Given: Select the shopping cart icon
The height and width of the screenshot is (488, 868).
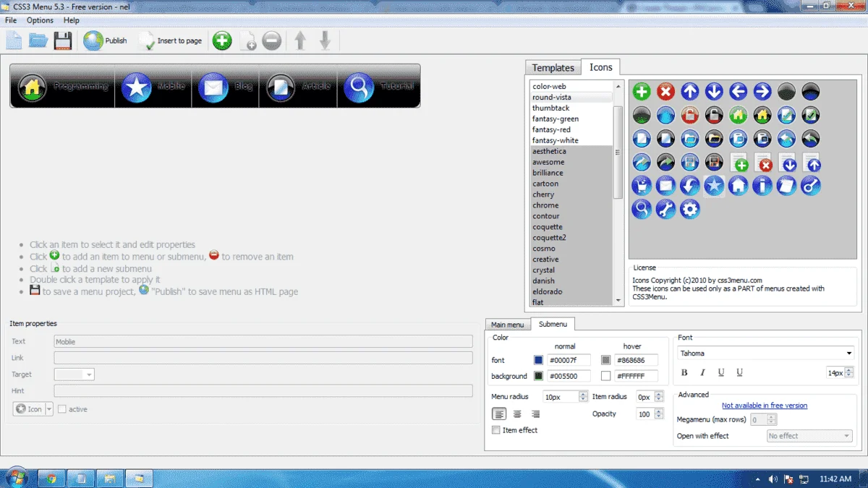Looking at the screenshot, I should coord(641,186).
